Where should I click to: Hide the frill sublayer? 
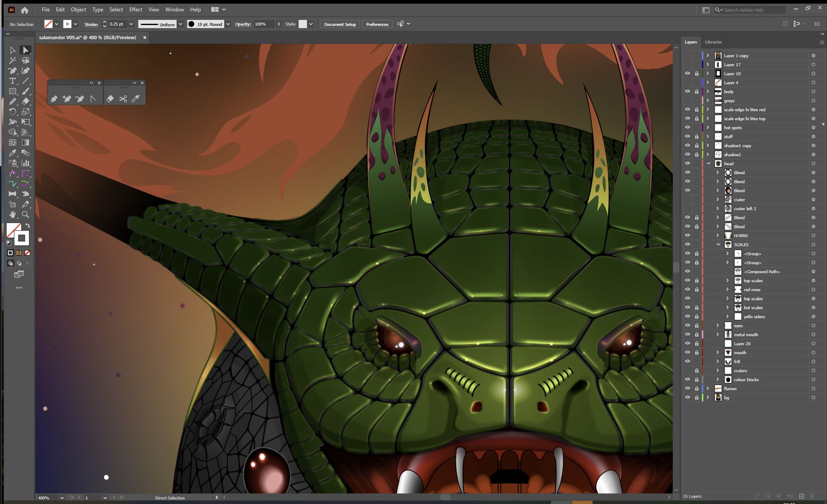coord(687,361)
